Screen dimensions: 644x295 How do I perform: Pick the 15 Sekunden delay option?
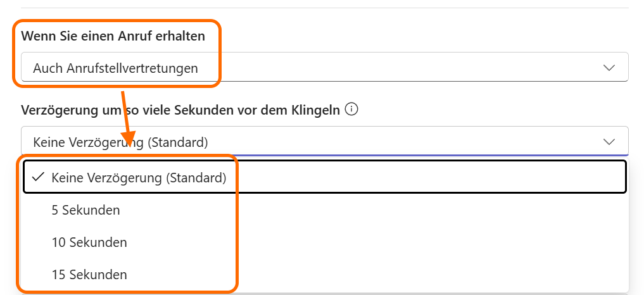[89, 275]
